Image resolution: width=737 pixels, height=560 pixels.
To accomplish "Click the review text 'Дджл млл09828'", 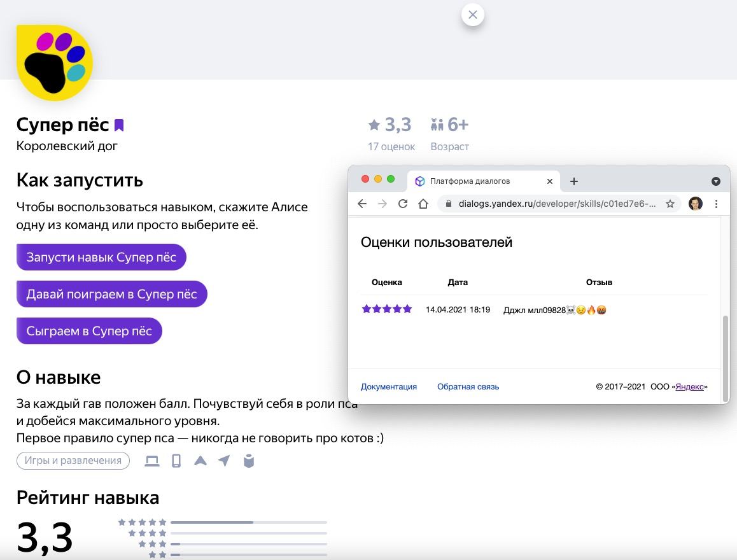I will coord(535,310).
